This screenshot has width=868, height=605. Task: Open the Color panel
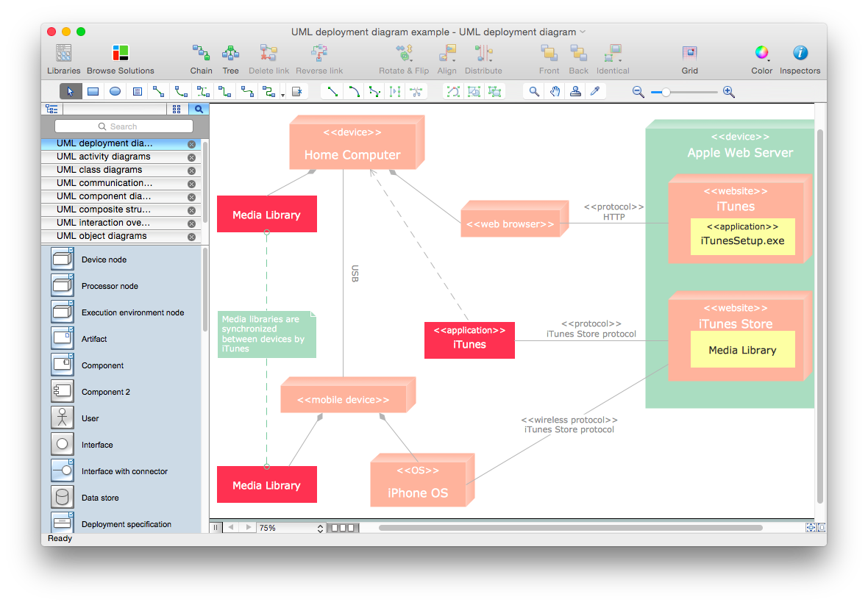tap(761, 59)
